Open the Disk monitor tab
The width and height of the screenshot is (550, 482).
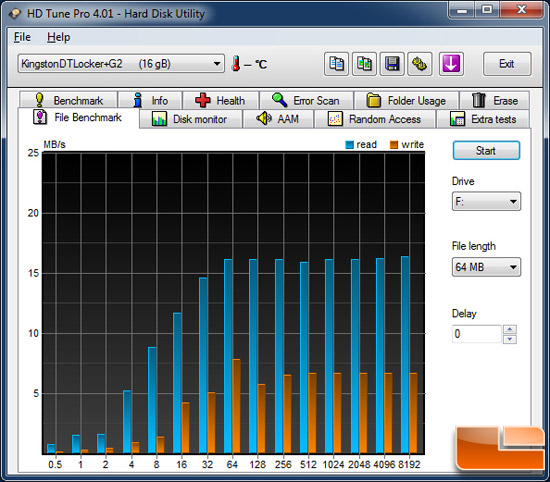190,119
